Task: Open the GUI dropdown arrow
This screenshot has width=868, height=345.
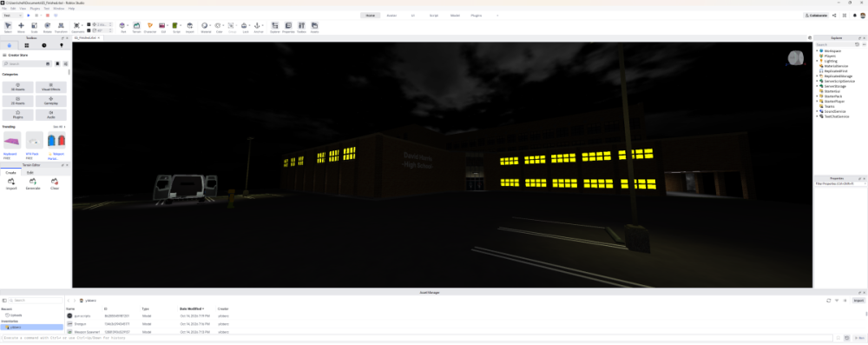Action: (x=168, y=25)
